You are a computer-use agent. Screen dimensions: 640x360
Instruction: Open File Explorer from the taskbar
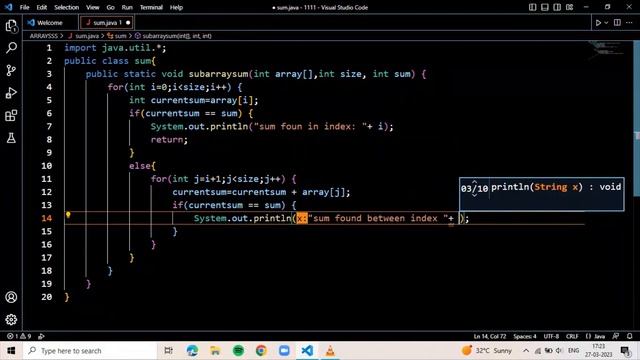tap(215, 351)
